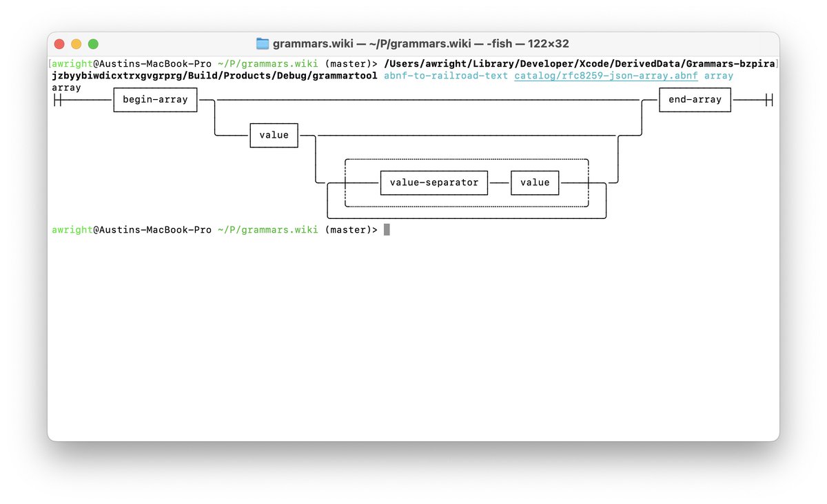The image size is (827, 504).
Task: Click the 'end-array' box in the diagram
Action: click(x=695, y=100)
